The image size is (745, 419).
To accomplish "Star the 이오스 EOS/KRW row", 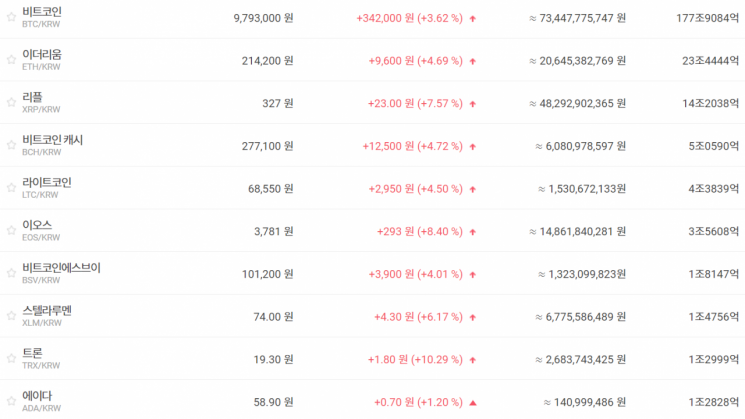I will coord(11,231).
